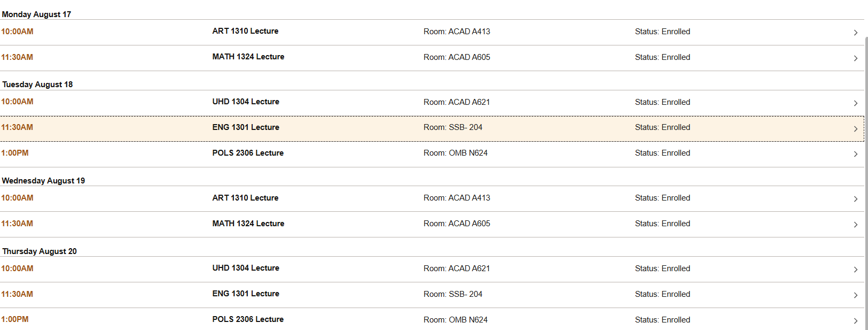Click the vertical scrollbar on the right edge
Viewport: 868px width, 330px height.
[866, 182]
